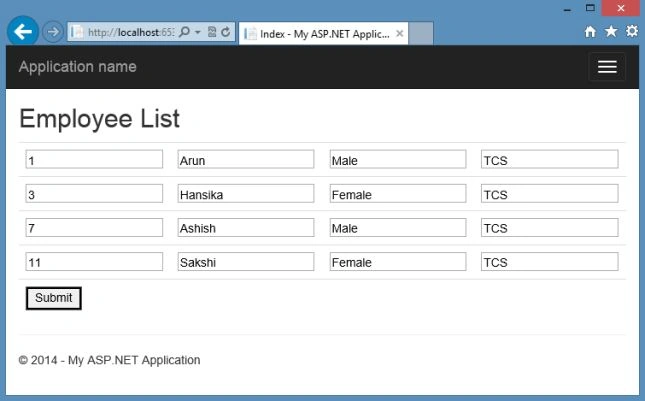Click the name field containing Hansika
The height and width of the screenshot is (401, 645).
pos(246,193)
